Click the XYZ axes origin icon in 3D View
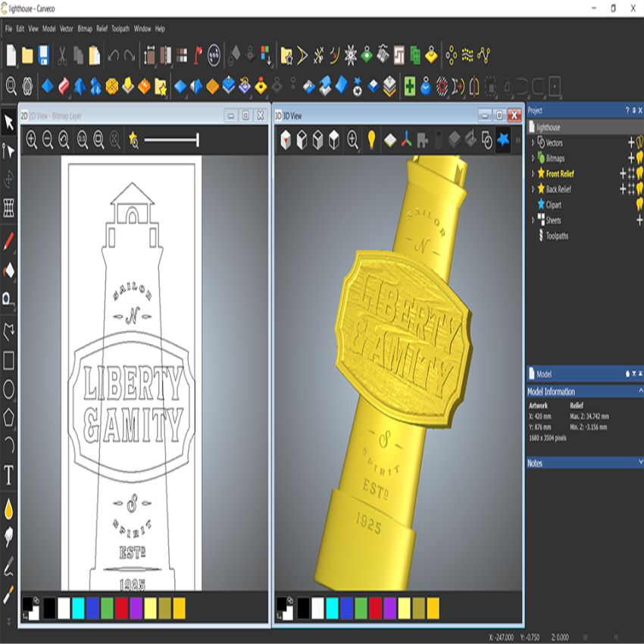This screenshot has height=644, width=644. pyautogui.click(x=405, y=140)
